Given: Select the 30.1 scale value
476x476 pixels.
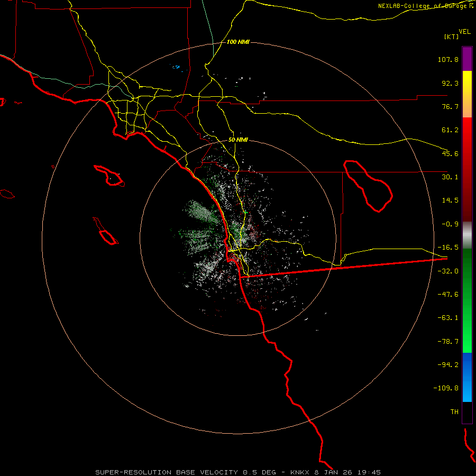Looking at the screenshot, I should [x=450, y=177].
